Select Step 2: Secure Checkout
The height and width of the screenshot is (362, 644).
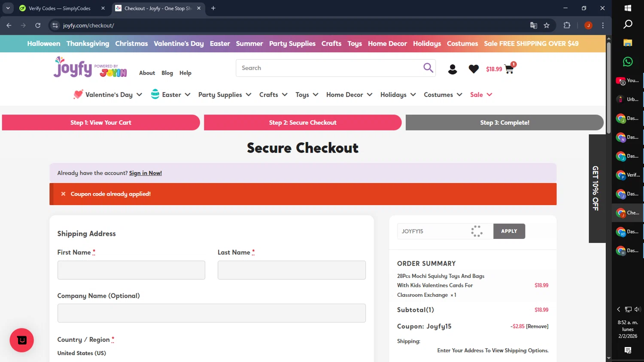[x=303, y=122]
